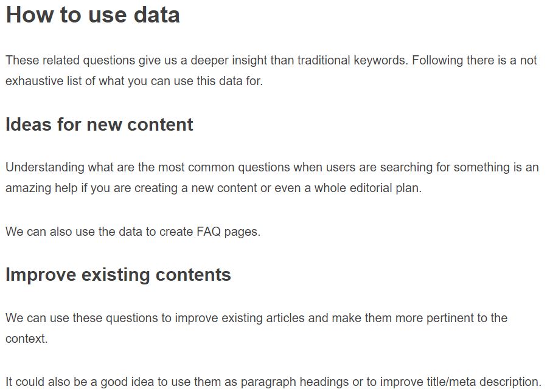Viewport: 550px width, 392px height.
Task: Click the "Improve existing contents" heading
Action: (x=118, y=275)
